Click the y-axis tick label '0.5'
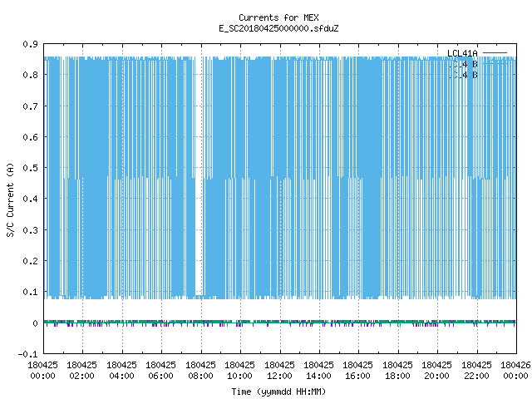Viewport: 532px width, 399px height. 30,168
